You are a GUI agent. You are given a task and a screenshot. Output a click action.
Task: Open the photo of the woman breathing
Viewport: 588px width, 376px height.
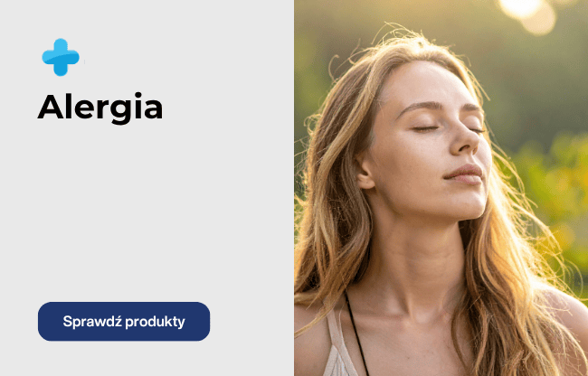[441, 188]
